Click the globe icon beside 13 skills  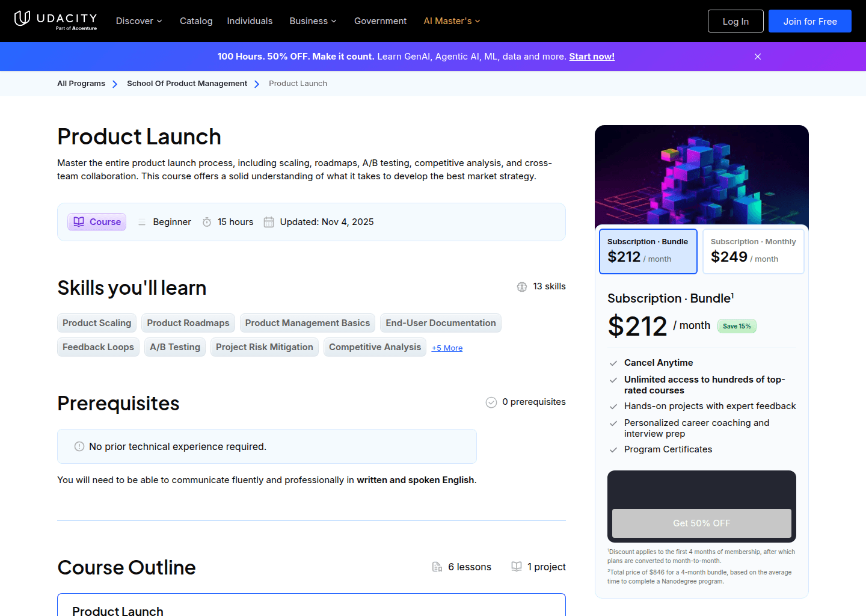pyautogui.click(x=521, y=286)
